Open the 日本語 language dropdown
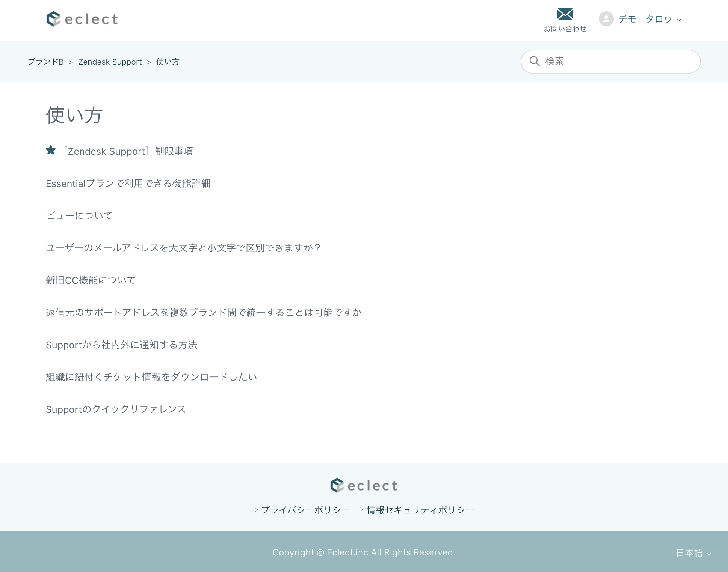This screenshot has height=572, width=728. point(693,553)
